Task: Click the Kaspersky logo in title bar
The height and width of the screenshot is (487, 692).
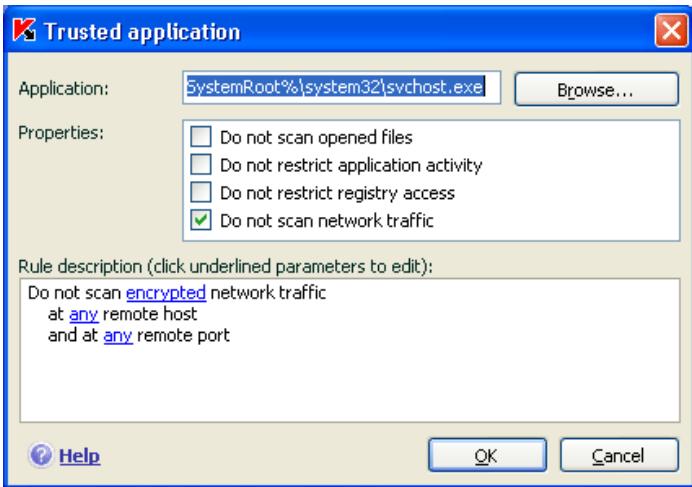Action: coord(24,30)
